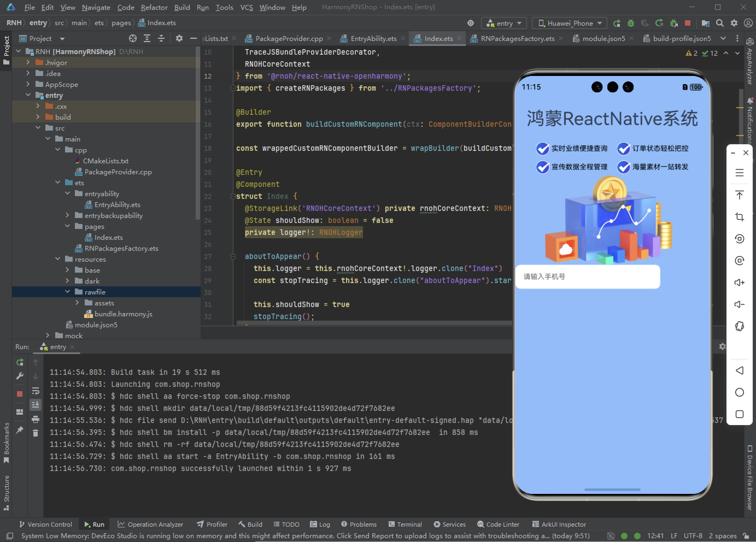Screen dimensions: 756x542
Task: Toggle the Device File Browser panel
Action: 750,478
